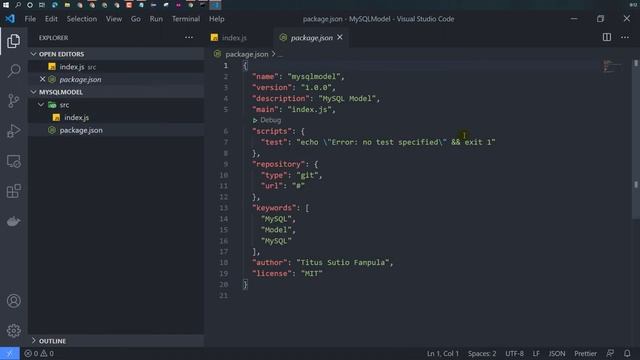Open the Run and Debug view
Image resolution: width=640 pixels, height=360 pixels.
(13, 131)
